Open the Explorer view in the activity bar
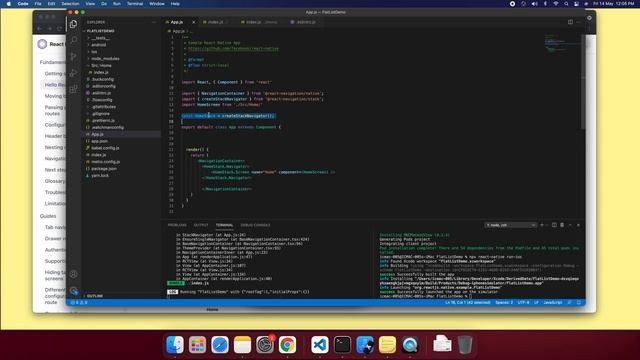Screen dimensions: 640x360 pyautogui.click(x=73, y=24)
